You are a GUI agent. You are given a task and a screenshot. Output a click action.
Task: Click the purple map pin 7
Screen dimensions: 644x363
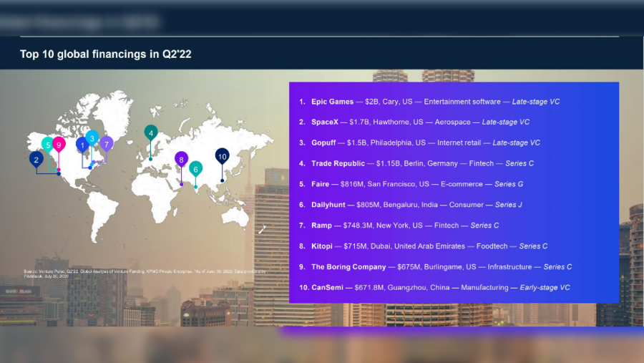[106, 144]
